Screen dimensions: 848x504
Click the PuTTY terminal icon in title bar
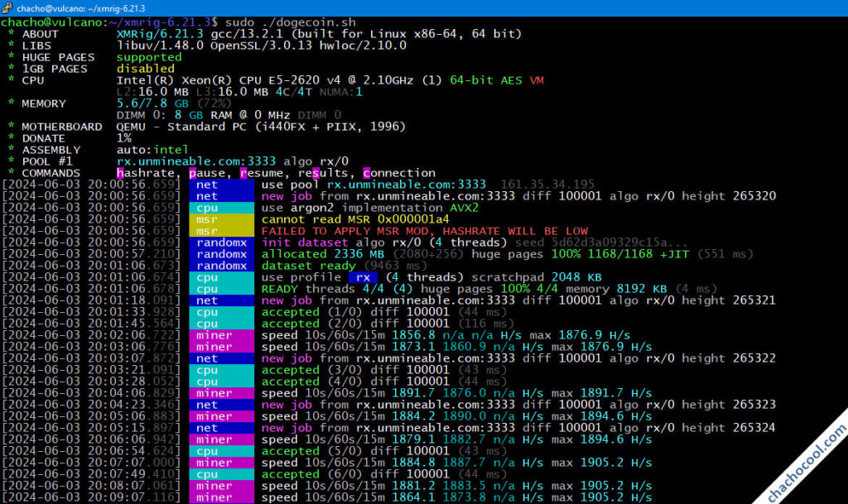7,7
